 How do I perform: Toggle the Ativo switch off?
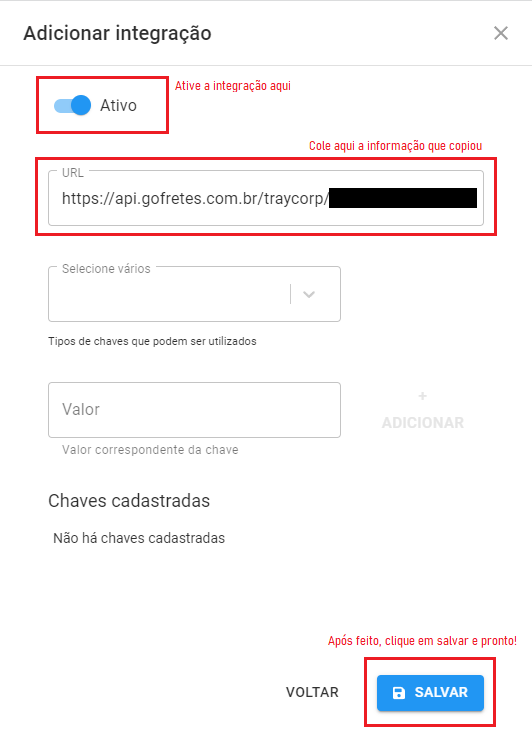coord(73,106)
